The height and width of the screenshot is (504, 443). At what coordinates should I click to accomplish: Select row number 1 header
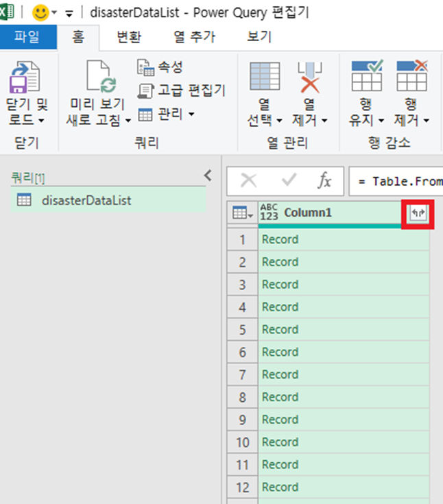click(242, 239)
